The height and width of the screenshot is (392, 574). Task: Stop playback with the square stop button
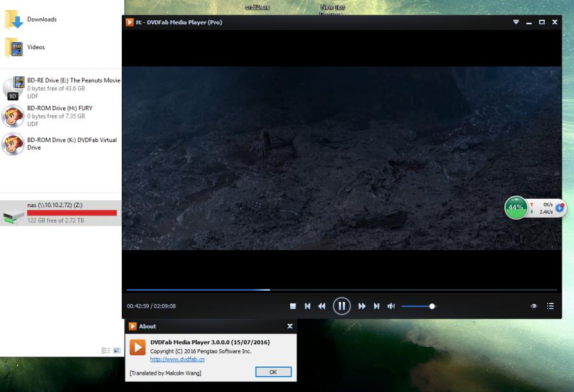(293, 306)
